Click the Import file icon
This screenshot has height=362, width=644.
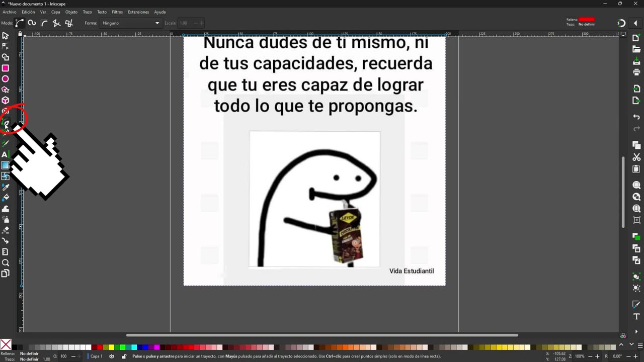point(636,88)
